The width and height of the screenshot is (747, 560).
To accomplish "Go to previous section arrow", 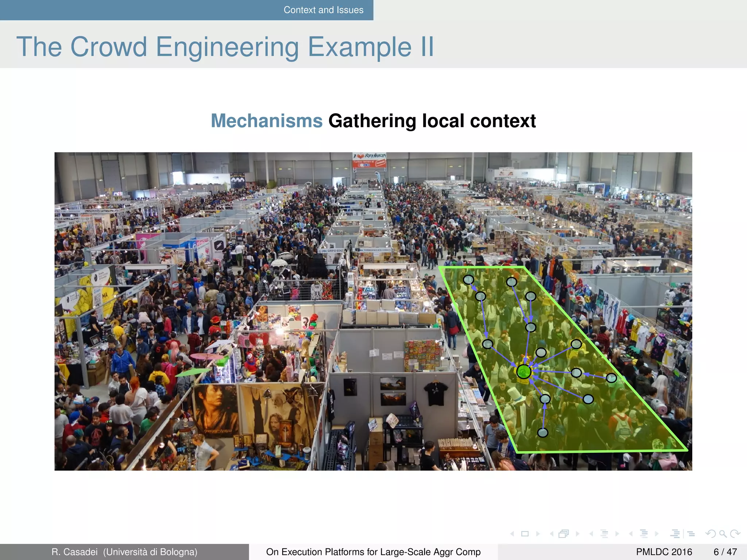I will tap(631, 534).
